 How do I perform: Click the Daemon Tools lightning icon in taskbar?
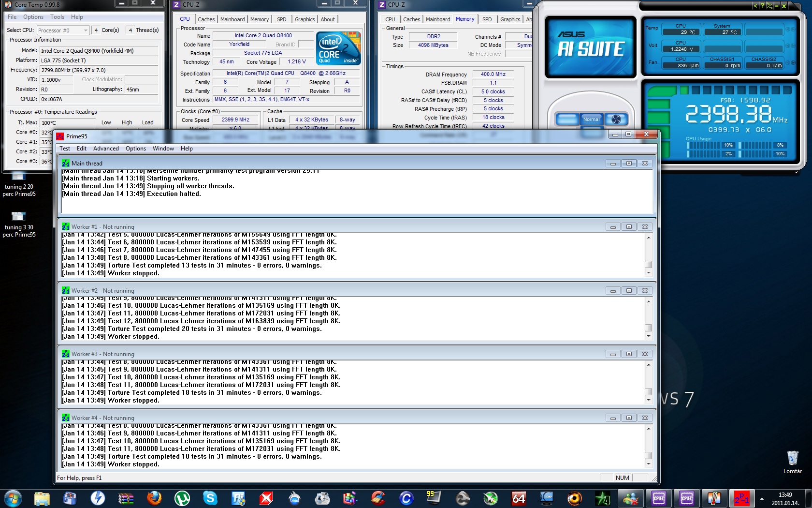[x=98, y=498]
